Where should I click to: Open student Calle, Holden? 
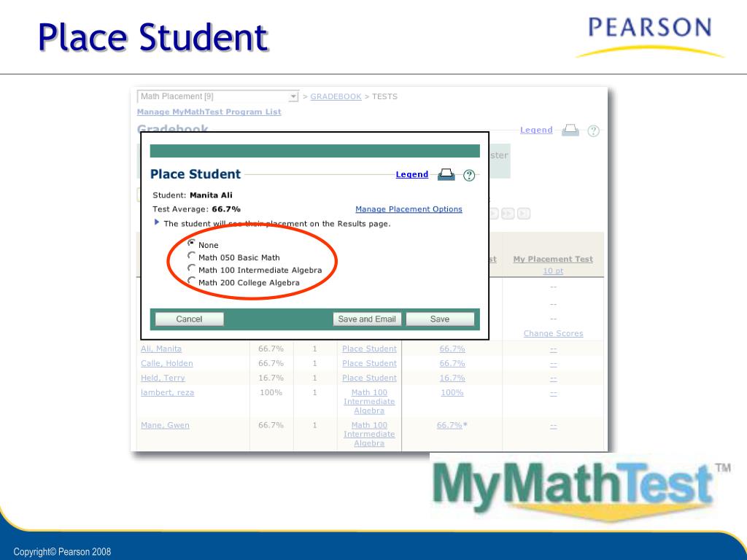coord(167,363)
